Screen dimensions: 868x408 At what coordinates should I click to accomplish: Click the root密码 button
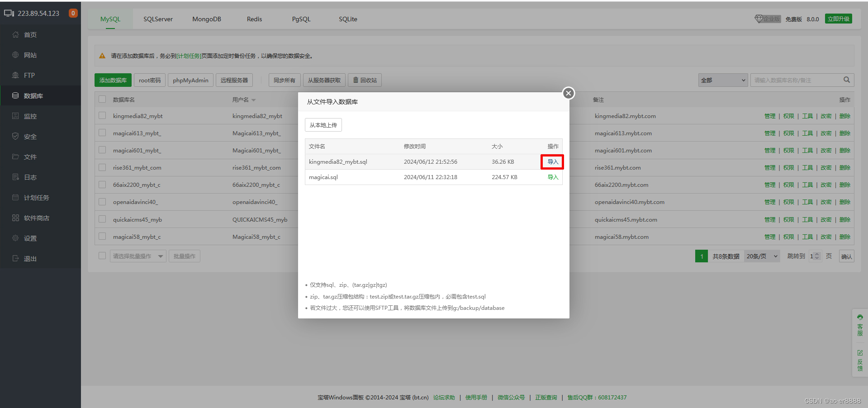click(150, 80)
